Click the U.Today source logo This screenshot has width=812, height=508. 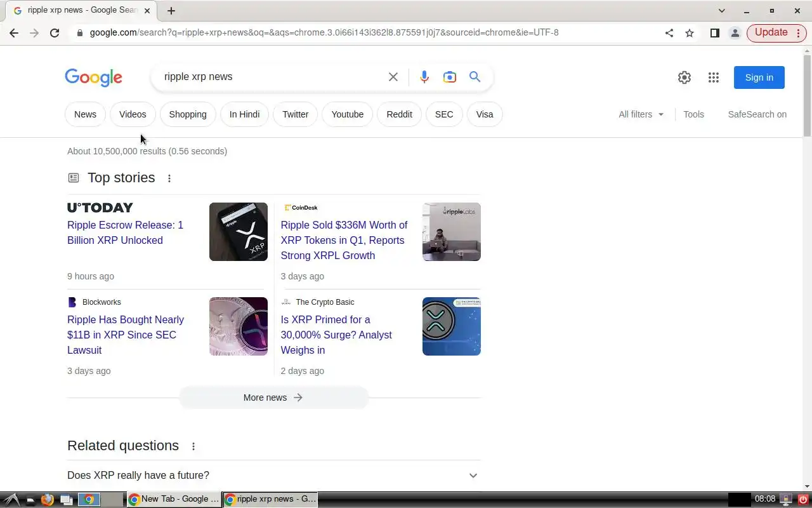point(100,208)
